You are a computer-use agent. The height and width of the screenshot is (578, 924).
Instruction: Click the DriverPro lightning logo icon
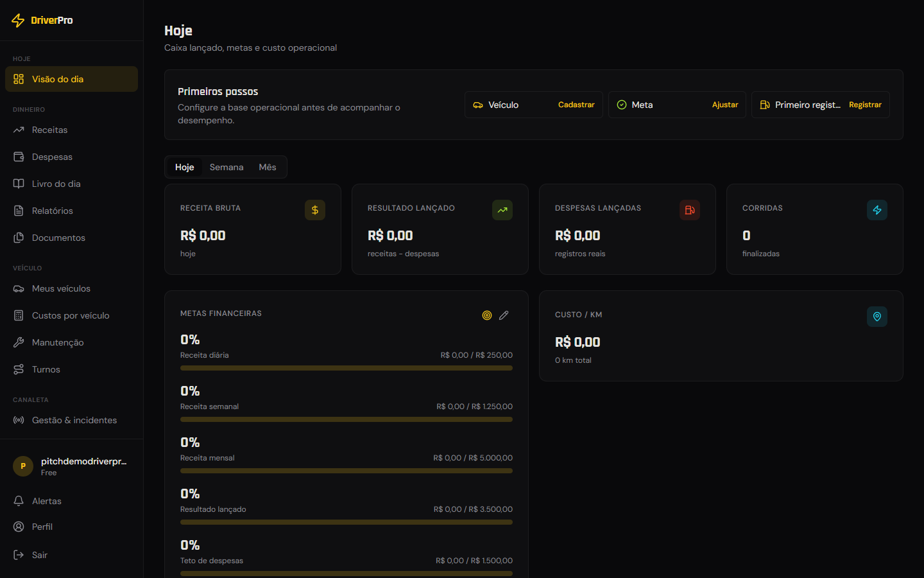(x=18, y=21)
